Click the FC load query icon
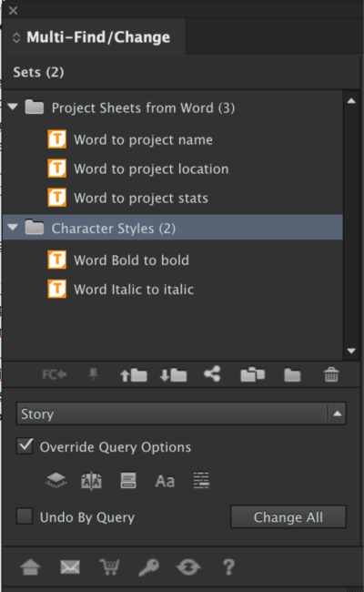 [x=54, y=374]
